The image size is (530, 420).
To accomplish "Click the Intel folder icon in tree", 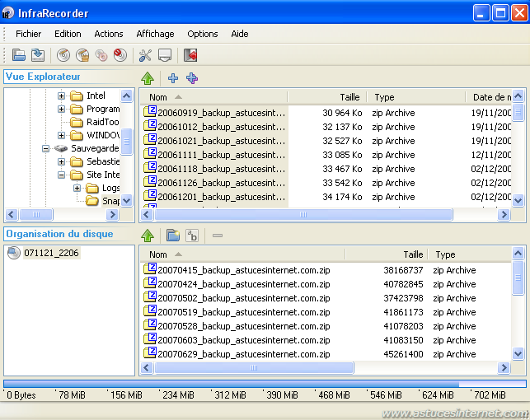I will point(77,96).
